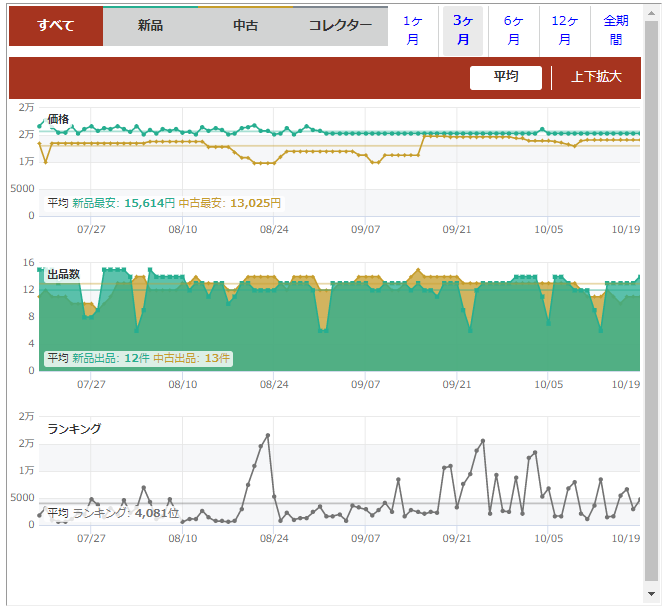
Task: Click 10/05 date label under ranking chart
Action: (x=549, y=539)
